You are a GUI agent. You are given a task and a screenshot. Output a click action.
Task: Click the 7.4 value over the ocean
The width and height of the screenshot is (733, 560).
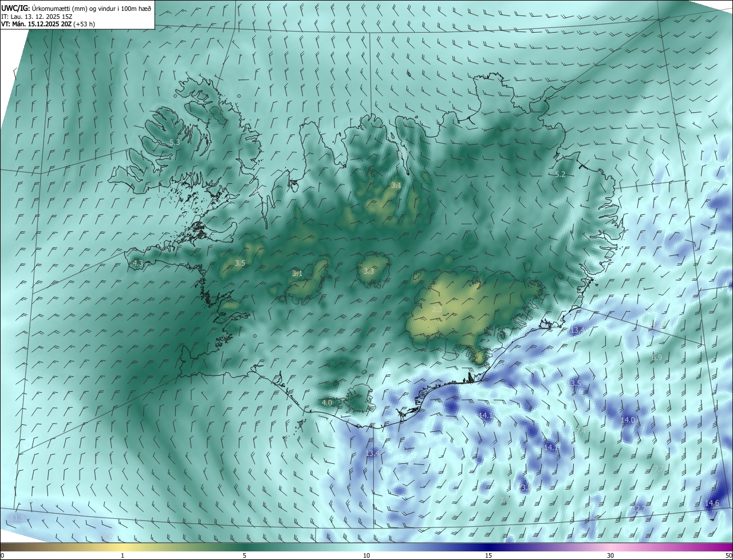(x=580, y=429)
